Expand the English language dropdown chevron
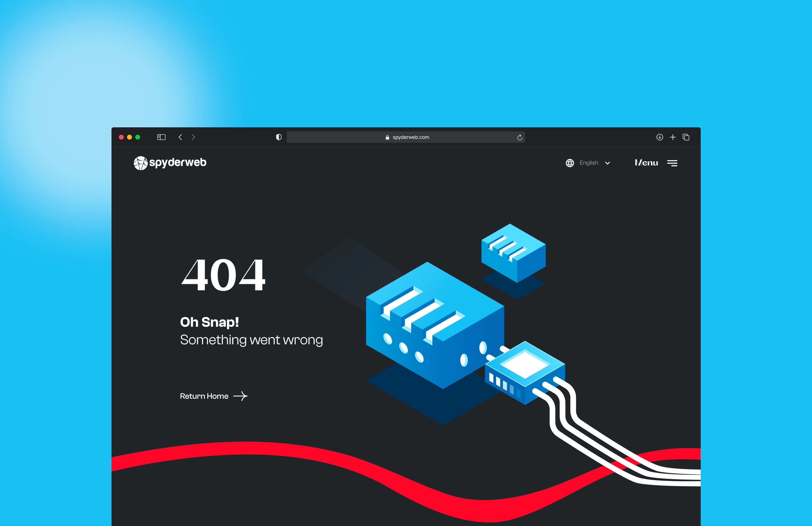812x526 pixels. point(607,163)
